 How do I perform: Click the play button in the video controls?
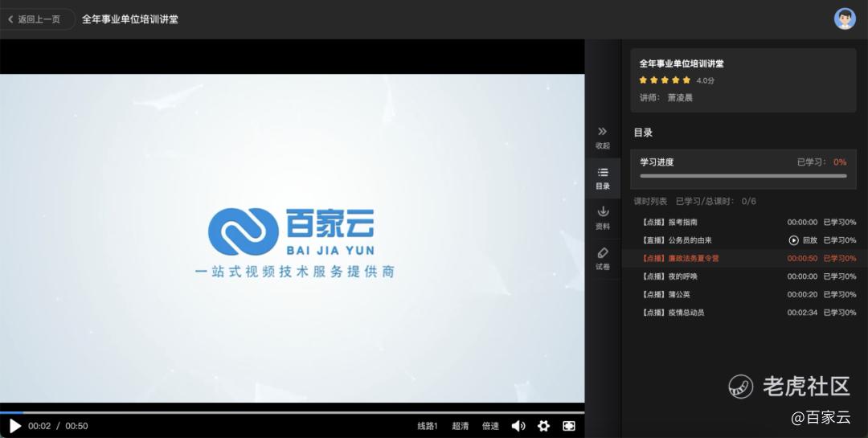[x=15, y=426]
